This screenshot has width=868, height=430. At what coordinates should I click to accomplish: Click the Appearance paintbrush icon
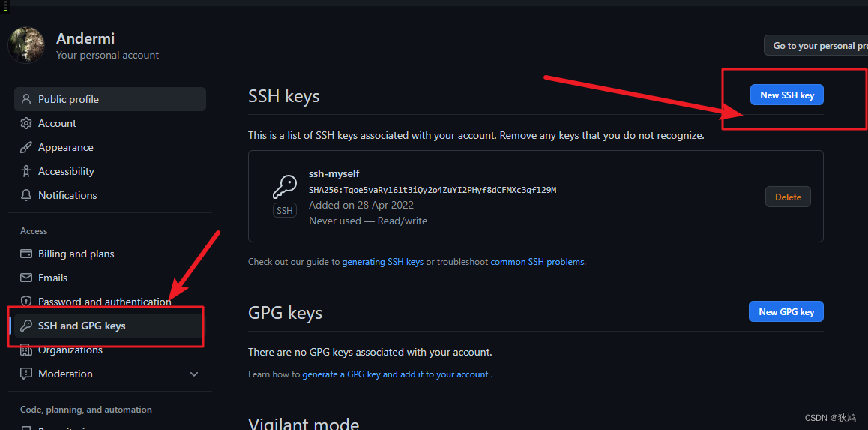pos(26,148)
